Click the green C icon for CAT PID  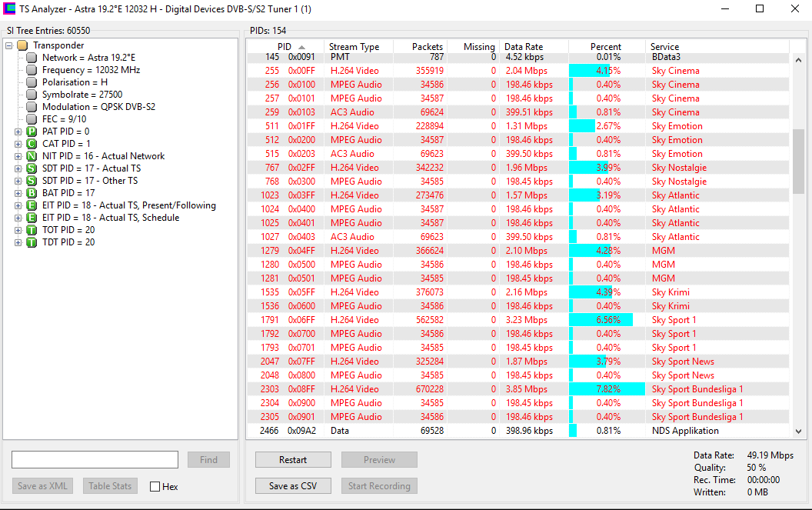32,144
